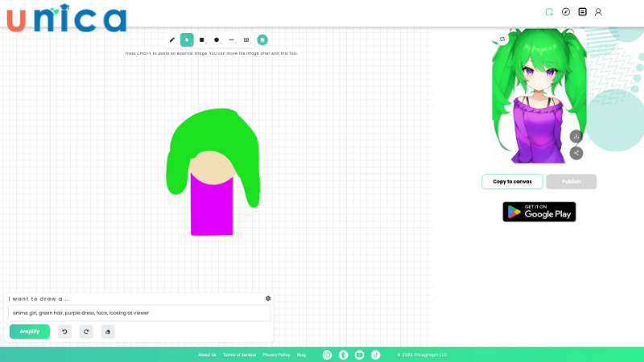Open the user profile icon in header
Image resolution: width=644 pixels, height=362 pixels.
(x=598, y=12)
